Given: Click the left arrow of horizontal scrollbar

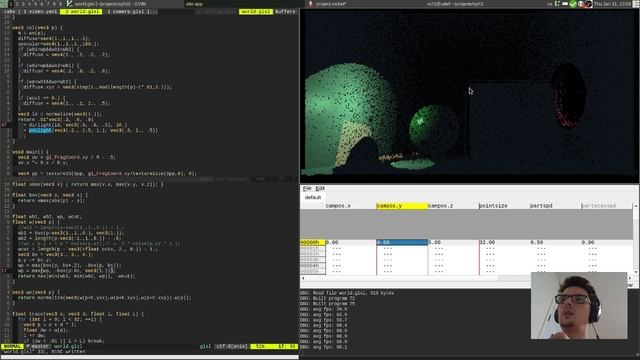Looking at the screenshot, I should [303, 278].
